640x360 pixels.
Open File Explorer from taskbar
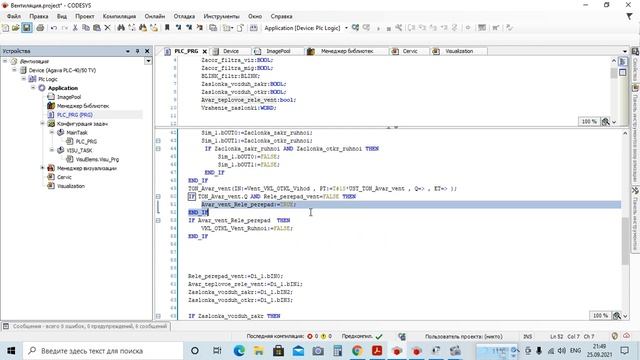coord(259,351)
